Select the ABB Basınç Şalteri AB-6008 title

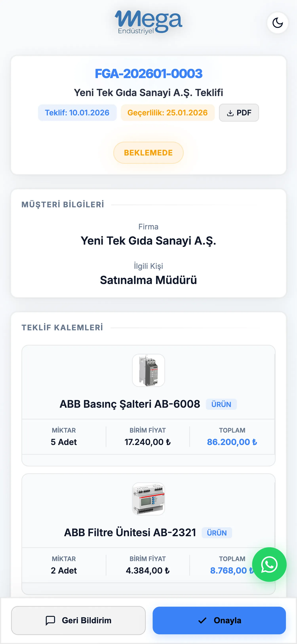click(x=130, y=404)
